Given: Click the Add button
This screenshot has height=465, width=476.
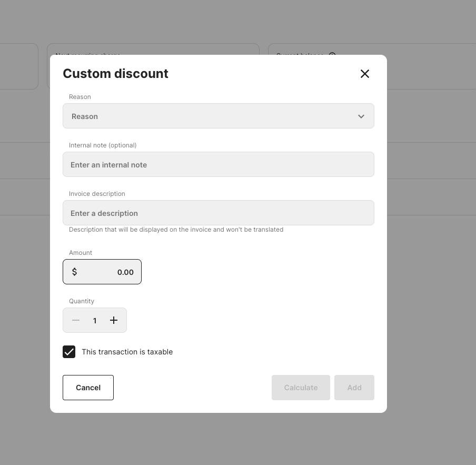Looking at the screenshot, I should (x=354, y=388).
